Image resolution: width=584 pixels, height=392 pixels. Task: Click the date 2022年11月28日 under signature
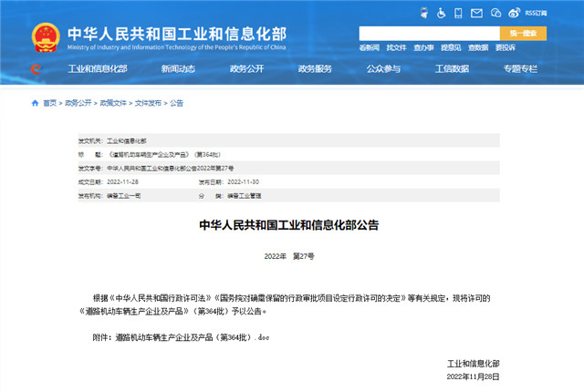(473, 377)
